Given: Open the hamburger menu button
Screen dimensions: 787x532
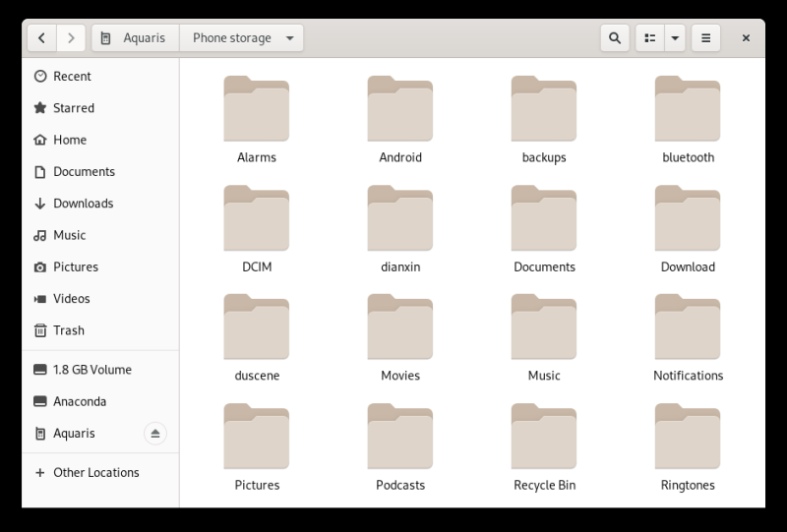Looking at the screenshot, I should point(705,38).
